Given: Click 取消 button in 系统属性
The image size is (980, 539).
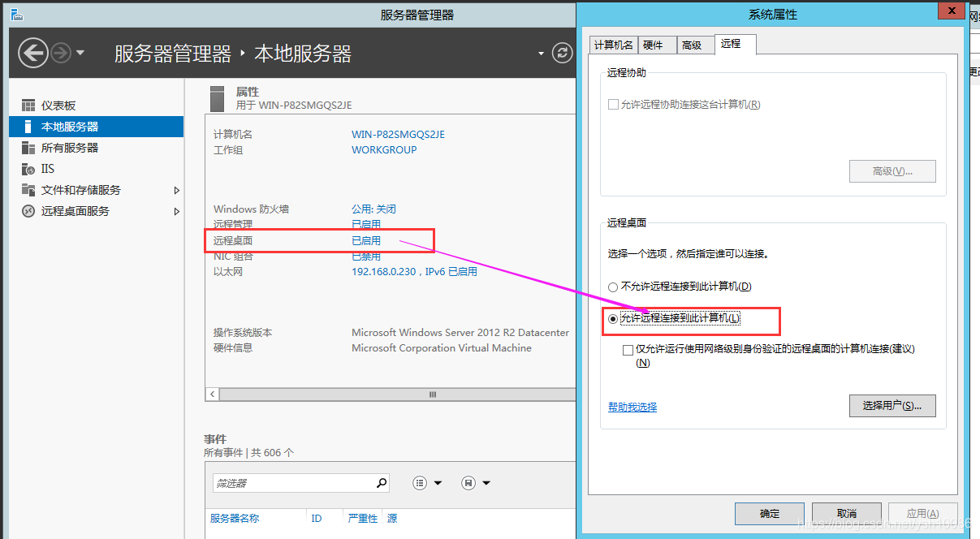Looking at the screenshot, I should pyautogui.click(x=846, y=514).
